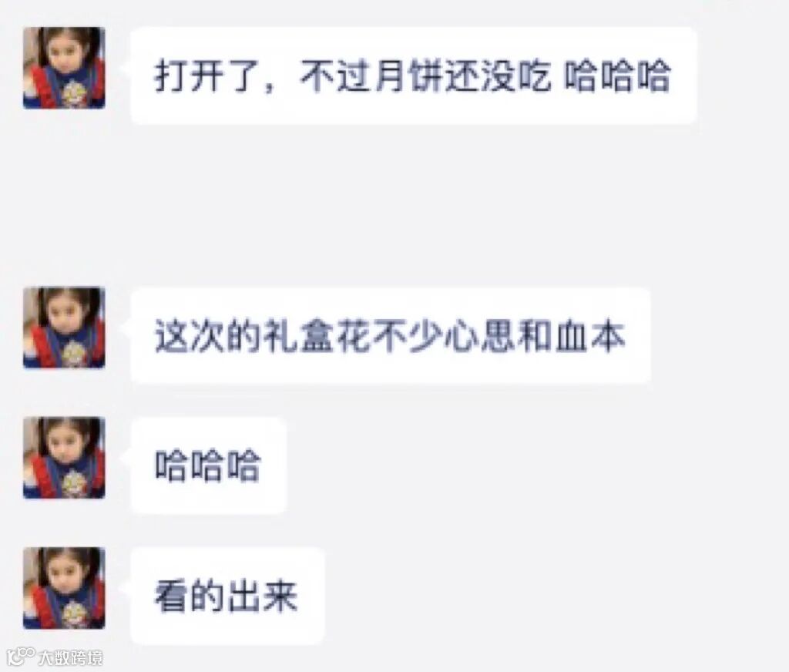Select avatar beside the 哈哈哈 bubble
Screen dimensions: 789x672
tap(64, 458)
